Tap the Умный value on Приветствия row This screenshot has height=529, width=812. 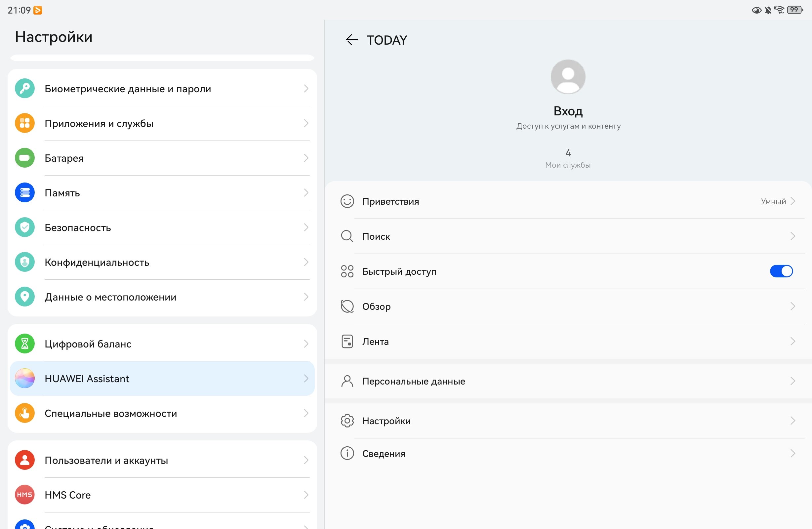click(x=773, y=201)
